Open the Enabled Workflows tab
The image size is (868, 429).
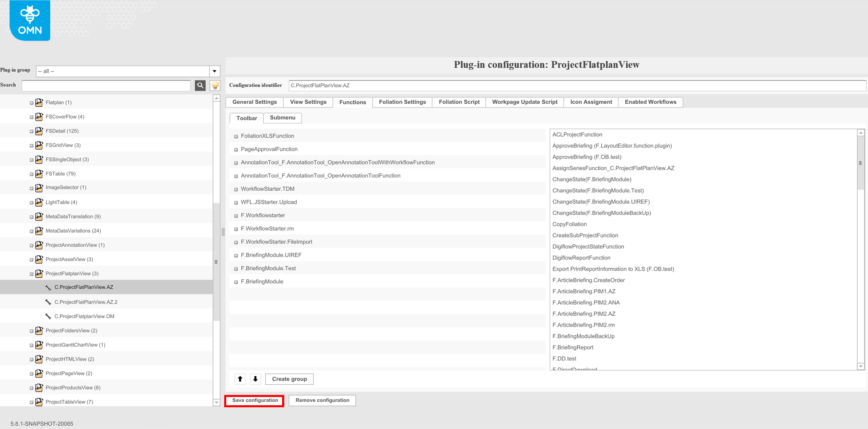[650, 102]
